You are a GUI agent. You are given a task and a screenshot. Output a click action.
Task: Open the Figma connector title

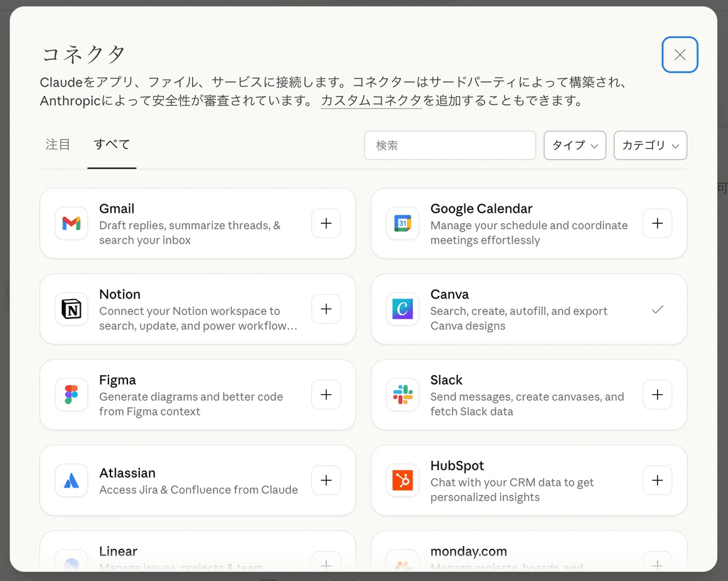click(118, 380)
